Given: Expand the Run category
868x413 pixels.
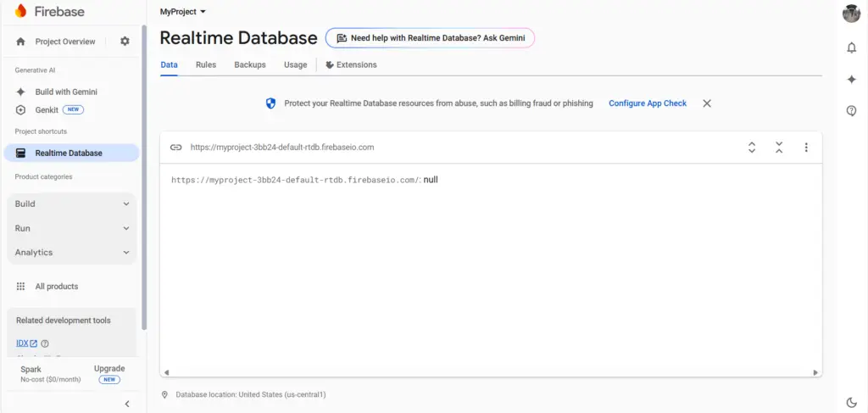Looking at the screenshot, I should pos(72,229).
